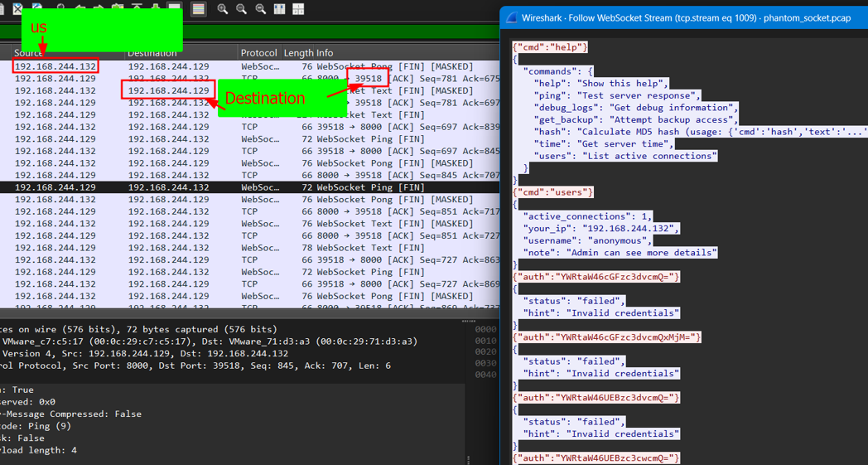Click the zoom out magnifier icon
This screenshot has width=868, height=465.
[241, 9]
